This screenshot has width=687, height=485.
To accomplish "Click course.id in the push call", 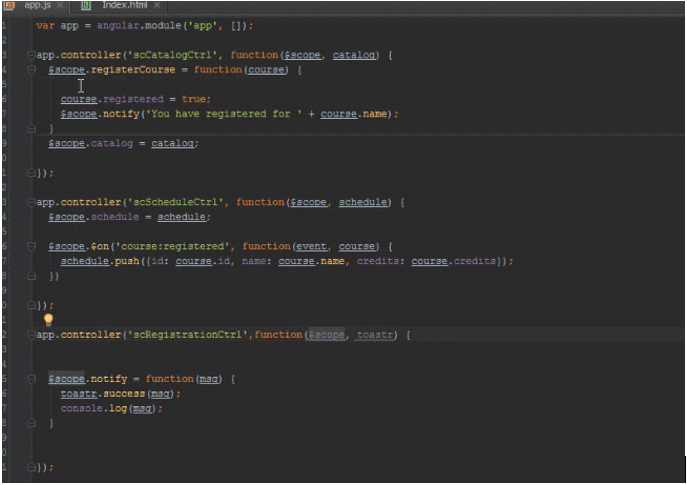I will [202, 261].
